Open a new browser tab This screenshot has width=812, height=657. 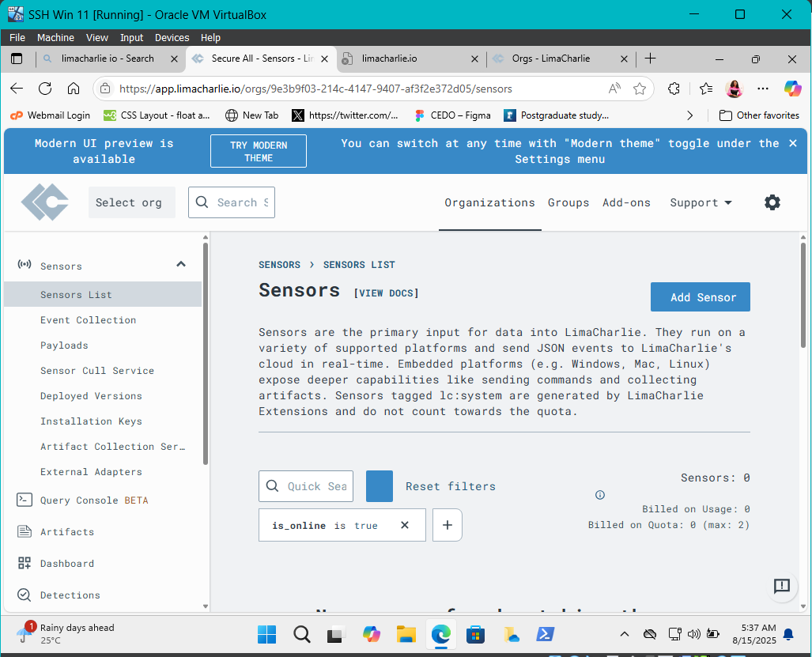pos(651,59)
